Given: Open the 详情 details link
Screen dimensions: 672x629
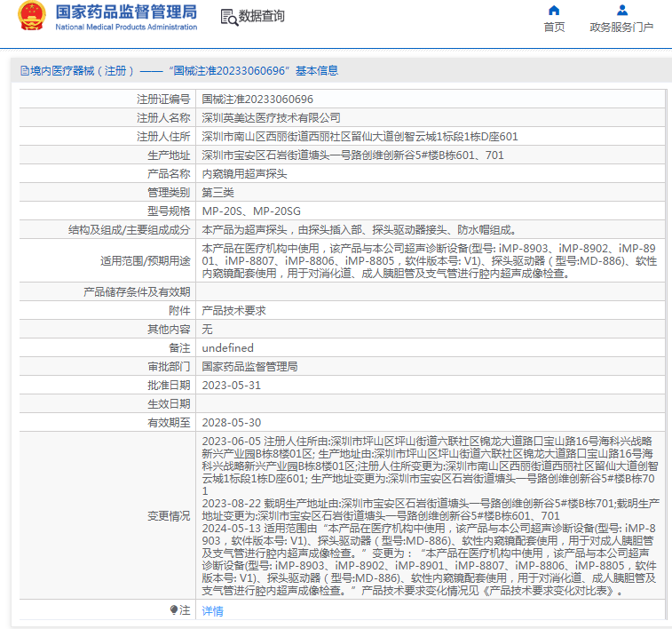Looking at the screenshot, I should point(212,610).
